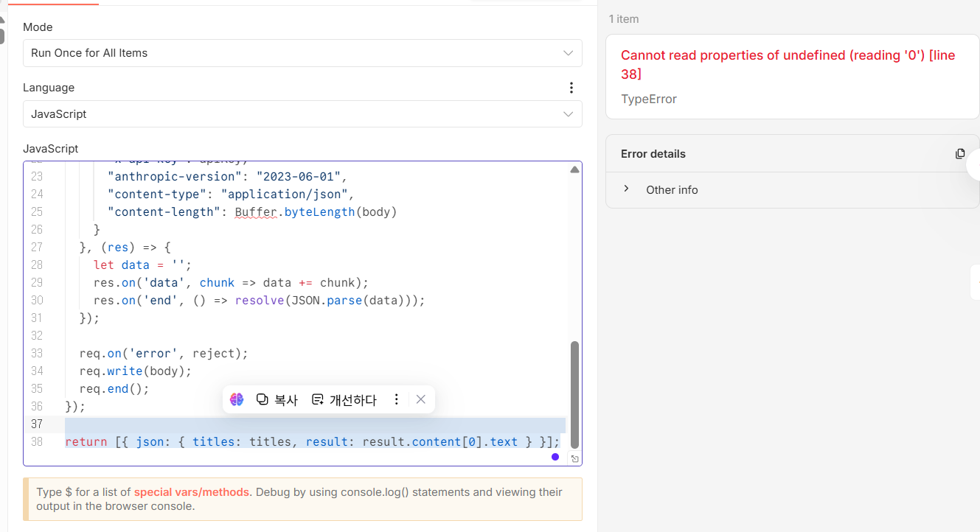Click line 38 return statement in code
Screen dimensions: 980x532
tap(311, 441)
